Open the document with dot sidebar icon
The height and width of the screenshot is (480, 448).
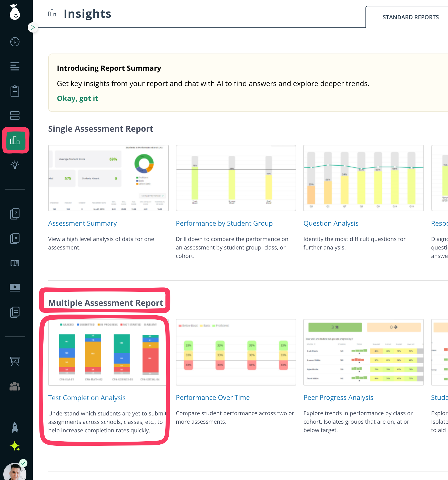[x=15, y=238]
